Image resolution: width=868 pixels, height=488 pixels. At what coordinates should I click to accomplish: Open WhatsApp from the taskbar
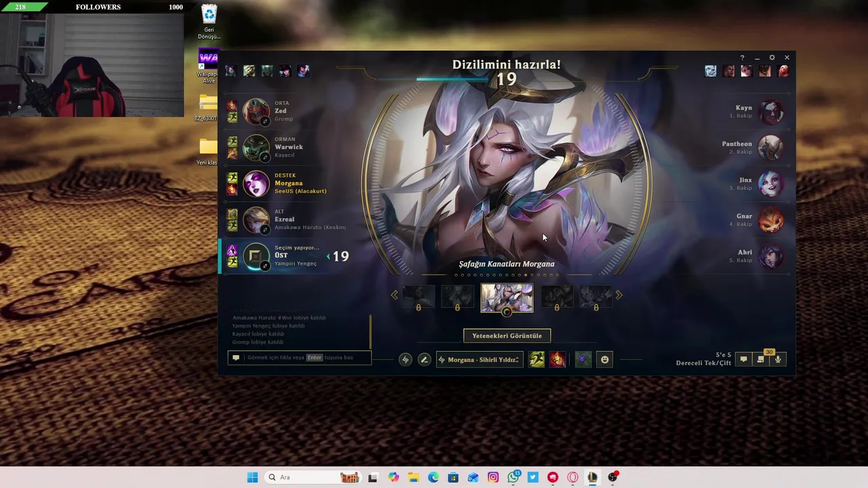513,477
